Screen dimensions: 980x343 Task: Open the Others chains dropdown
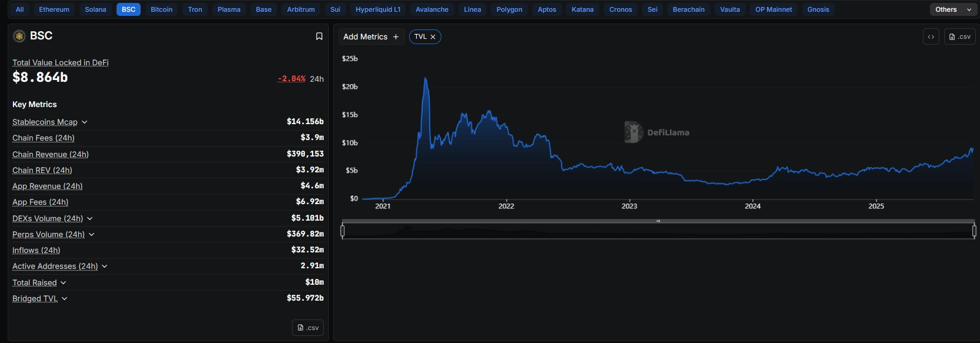click(954, 9)
